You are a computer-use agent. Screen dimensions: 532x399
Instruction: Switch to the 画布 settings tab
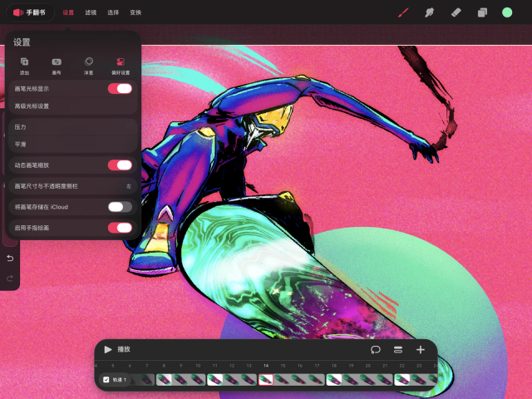tap(57, 66)
